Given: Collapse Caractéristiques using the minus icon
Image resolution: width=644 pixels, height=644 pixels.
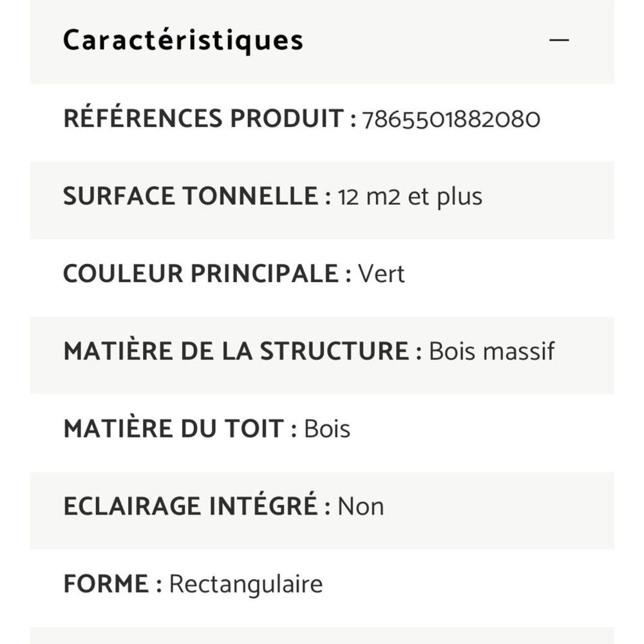Looking at the screenshot, I should point(559,40).
